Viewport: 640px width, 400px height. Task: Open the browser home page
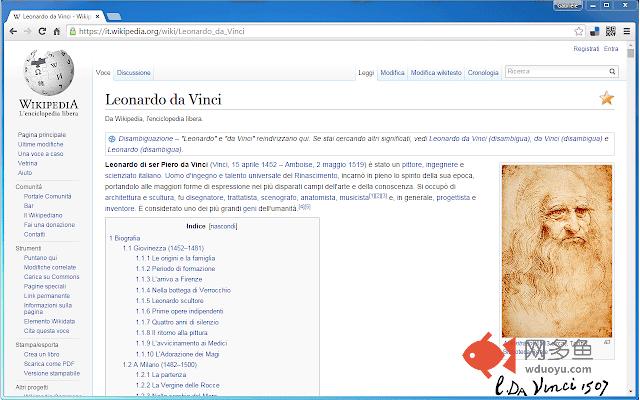point(56,31)
